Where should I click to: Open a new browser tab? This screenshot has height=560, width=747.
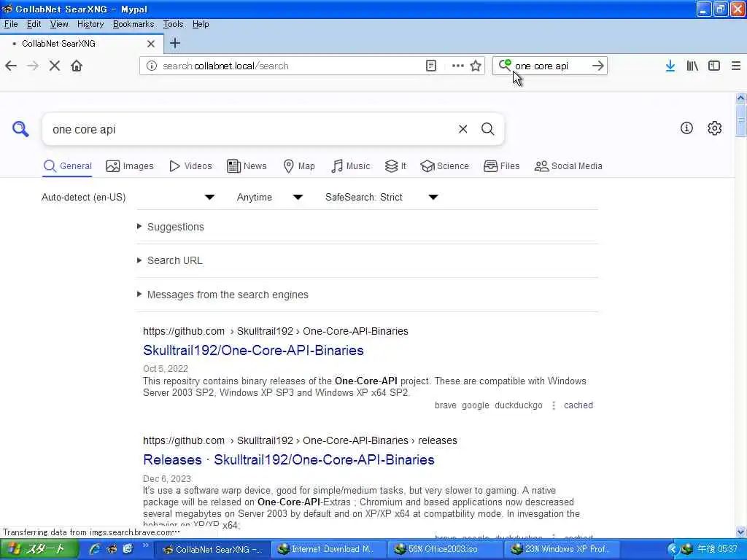pyautogui.click(x=175, y=43)
